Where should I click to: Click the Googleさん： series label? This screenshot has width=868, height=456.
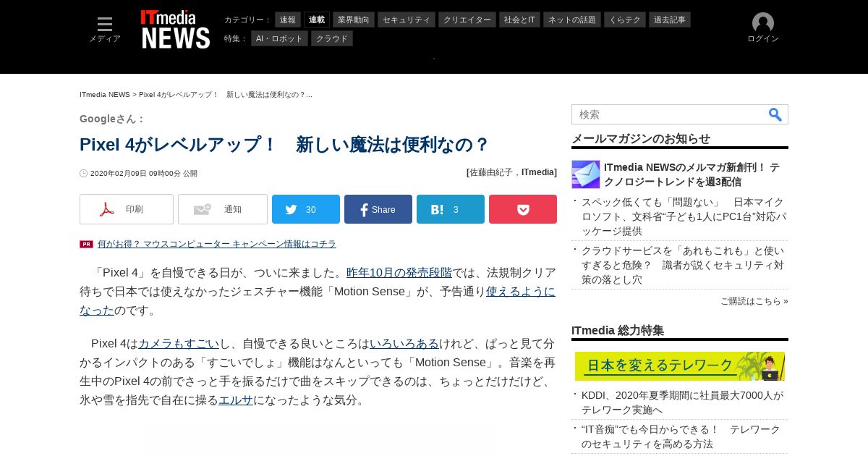[112, 119]
